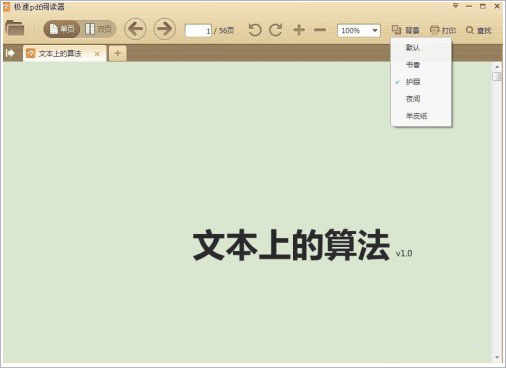Close the 文本上的算法 tab

point(97,54)
